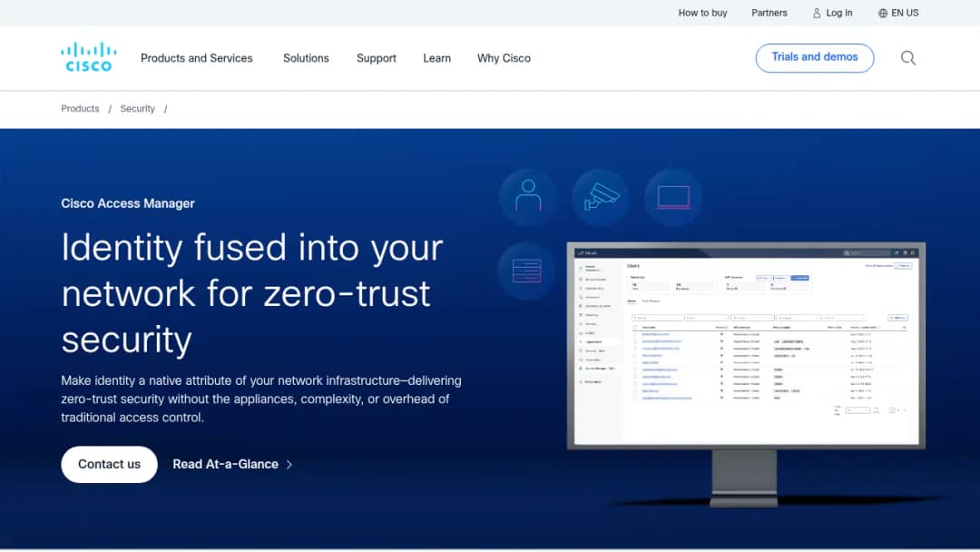This screenshot has width=980, height=552.
Task: Click the globe language icon
Action: coord(883,13)
